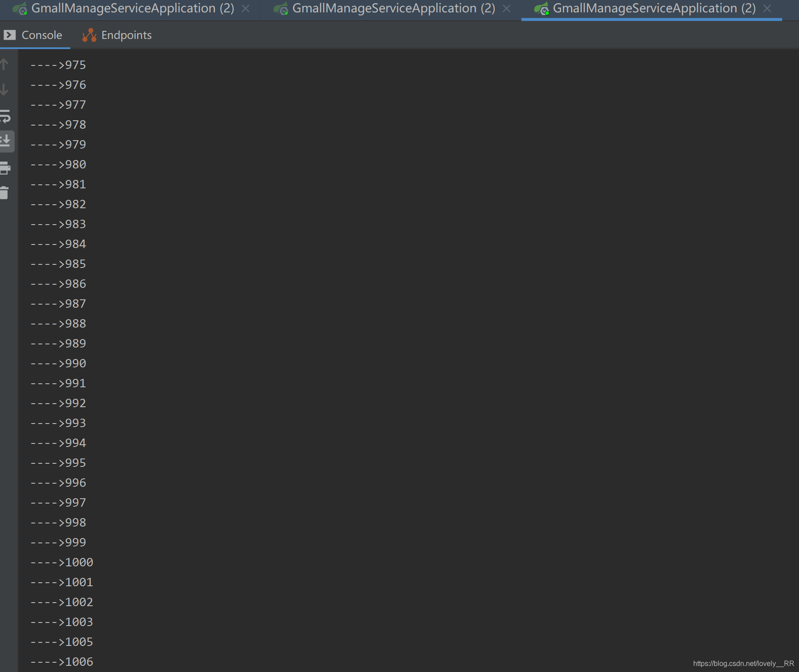Click console line ---->1000
This screenshot has width=799, height=672.
61,562
